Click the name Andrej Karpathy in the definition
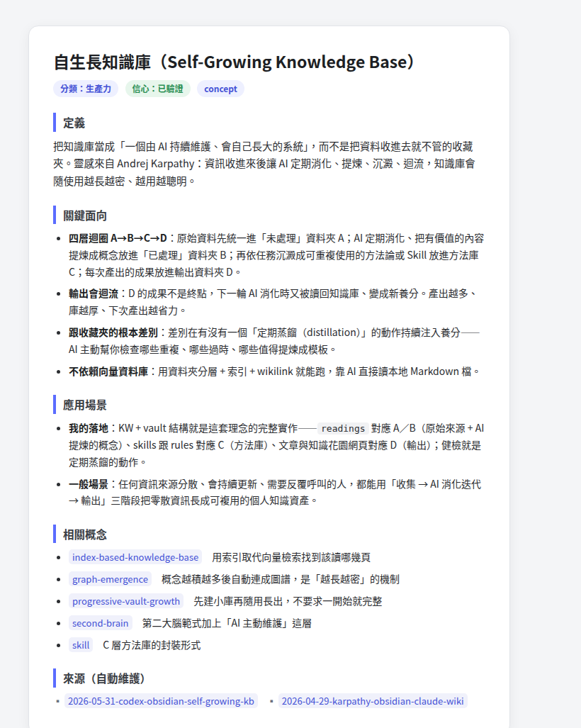This screenshot has height=728, width=581. 155,164
